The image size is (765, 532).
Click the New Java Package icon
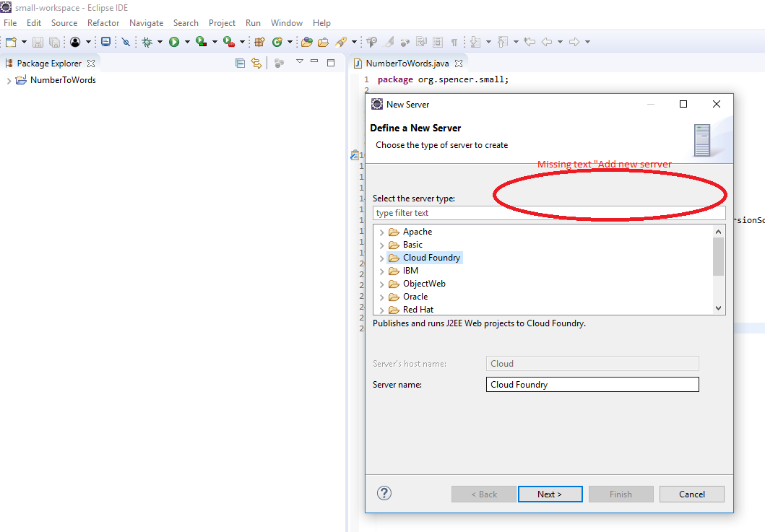260,42
